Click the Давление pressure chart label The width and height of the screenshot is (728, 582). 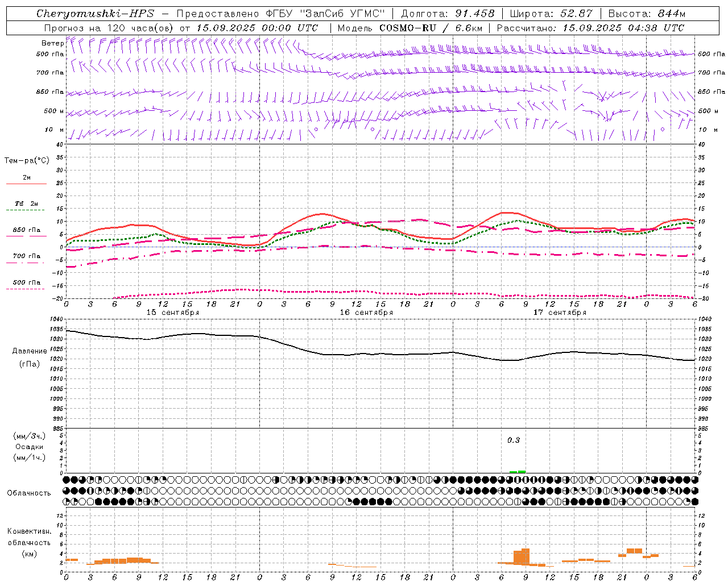coord(30,351)
